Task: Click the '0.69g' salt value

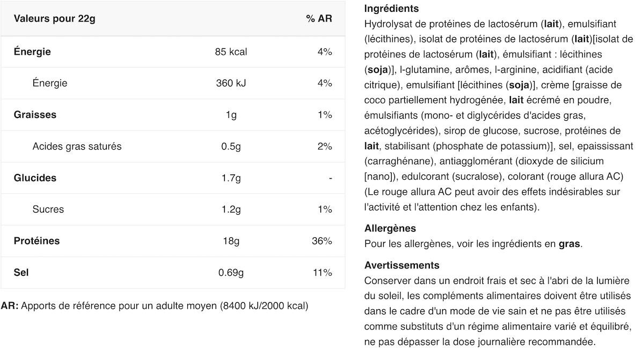Action: tap(231, 272)
